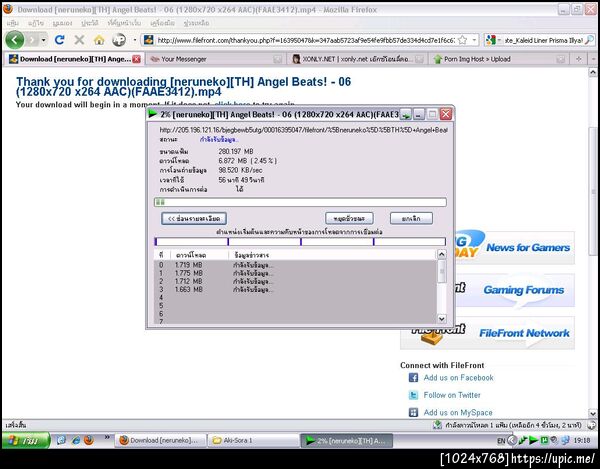Open the FileFront Network banner link

[x=488, y=333]
